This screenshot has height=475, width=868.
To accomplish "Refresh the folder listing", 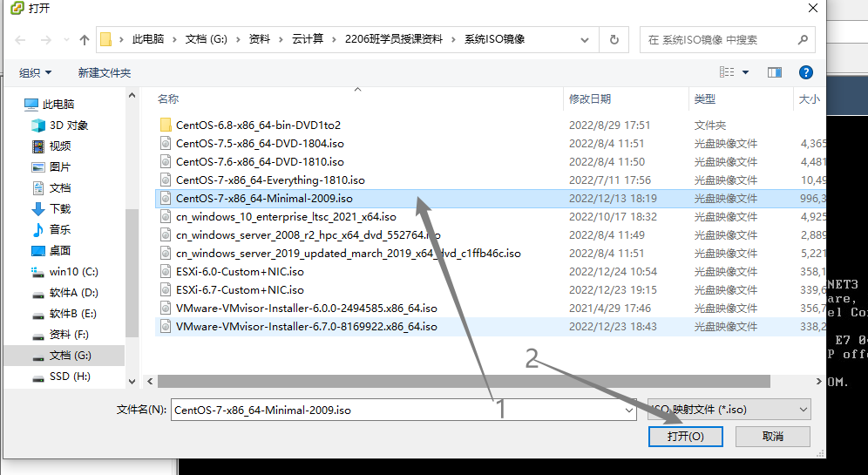I will pos(614,40).
